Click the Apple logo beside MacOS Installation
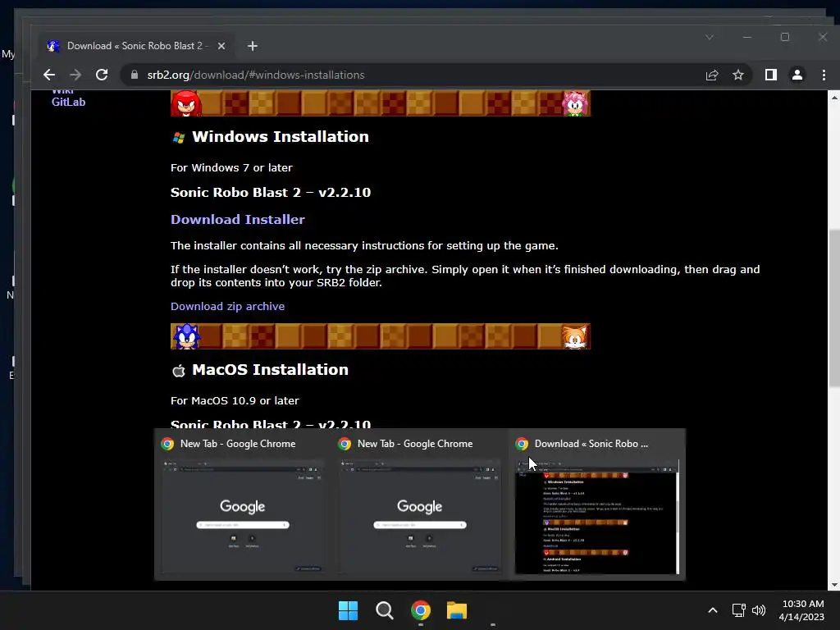Image resolution: width=840 pixels, height=630 pixels. point(179,371)
